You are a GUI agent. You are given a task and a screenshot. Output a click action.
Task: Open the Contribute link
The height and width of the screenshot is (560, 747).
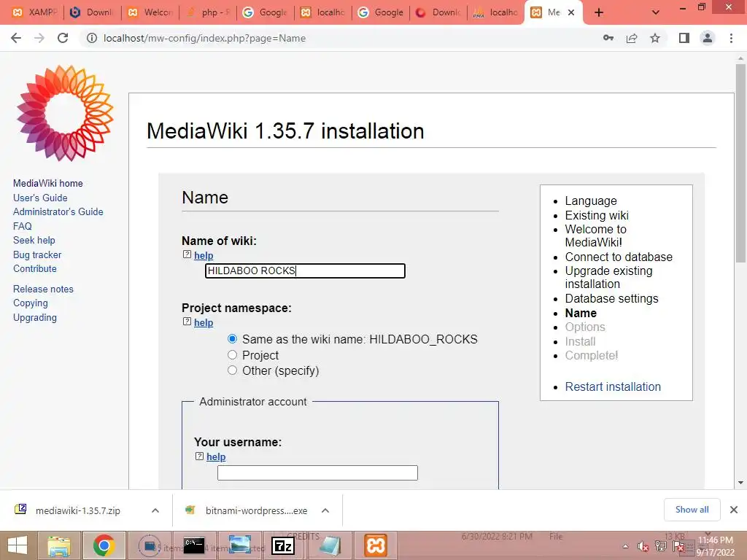(35, 268)
